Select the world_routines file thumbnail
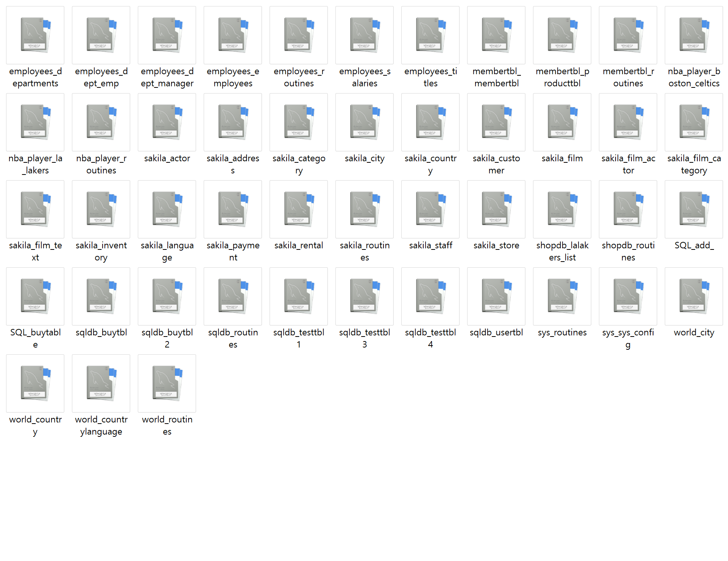 point(167,383)
